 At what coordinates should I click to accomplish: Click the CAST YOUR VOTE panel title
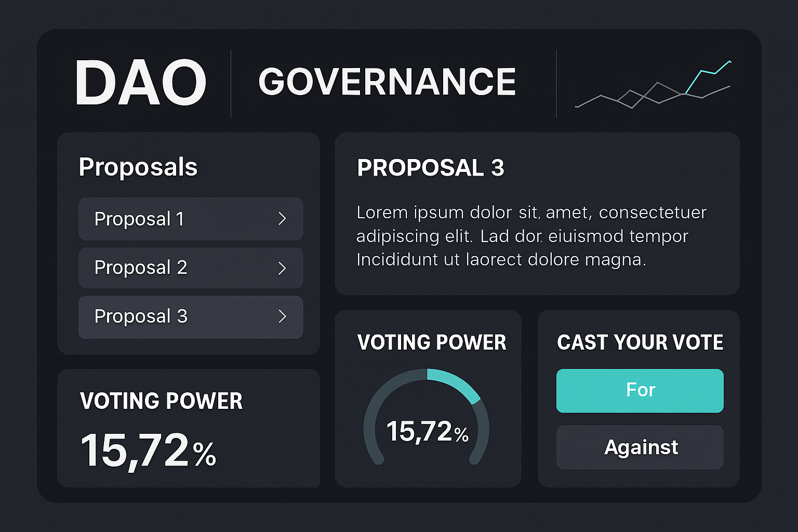coord(640,342)
